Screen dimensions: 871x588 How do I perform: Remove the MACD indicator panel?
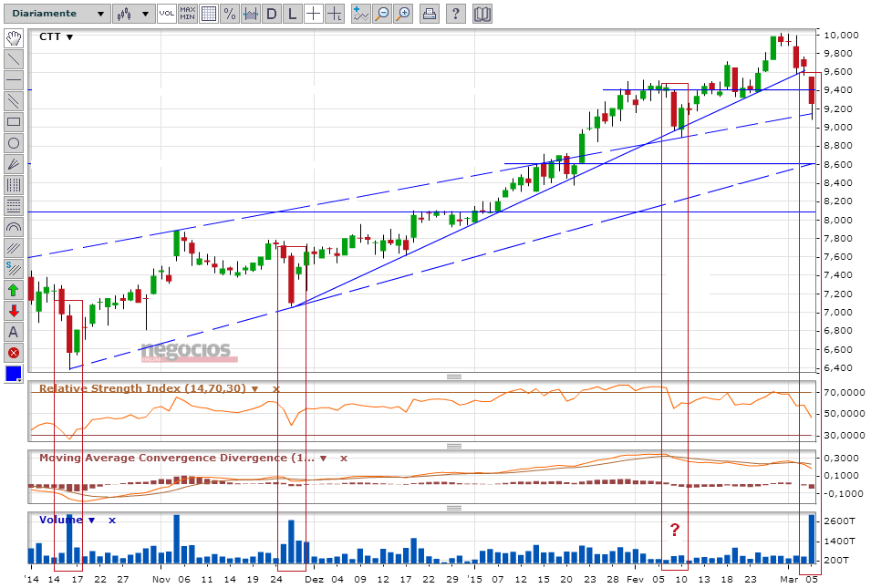344,458
